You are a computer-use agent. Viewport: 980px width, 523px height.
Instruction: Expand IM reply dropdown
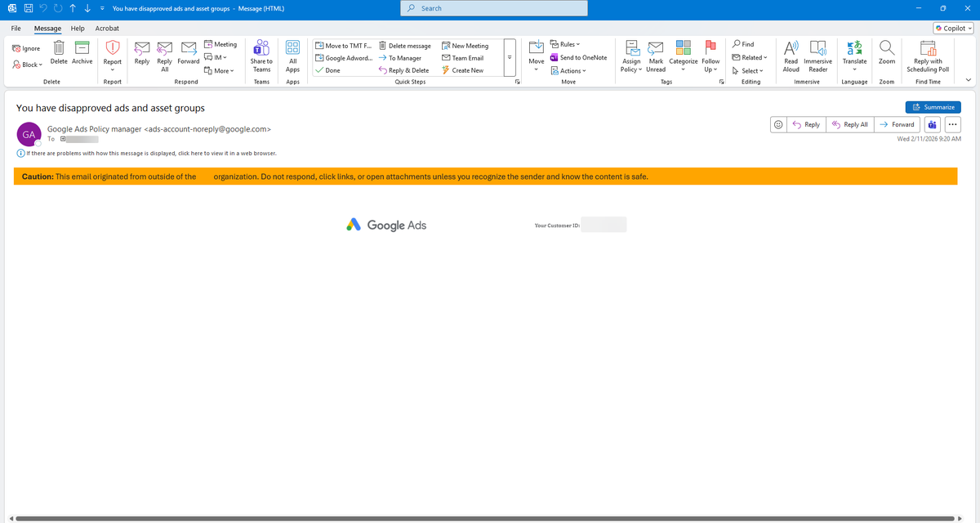click(214, 57)
